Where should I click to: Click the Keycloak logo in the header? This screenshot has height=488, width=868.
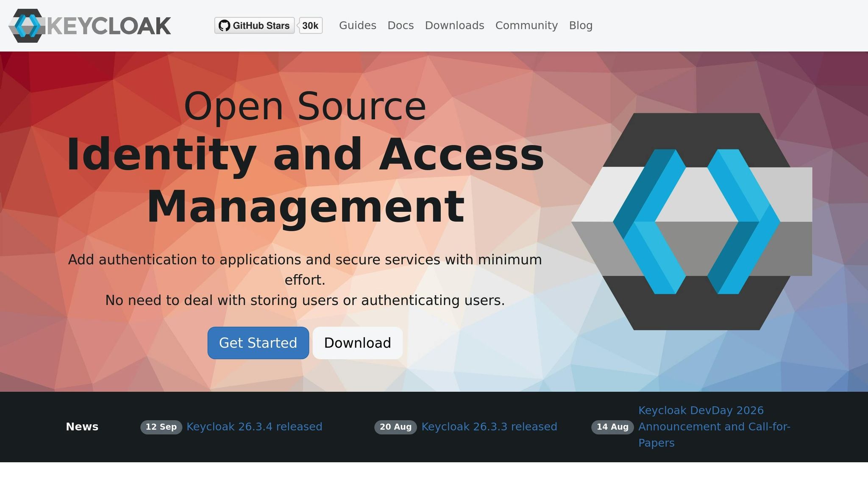point(89,26)
